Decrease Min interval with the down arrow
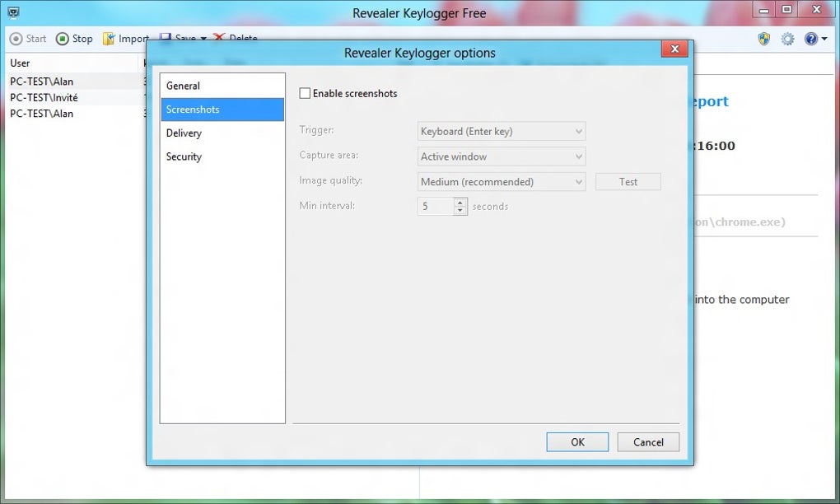Image resolution: width=840 pixels, height=504 pixels. [x=460, y=211]
